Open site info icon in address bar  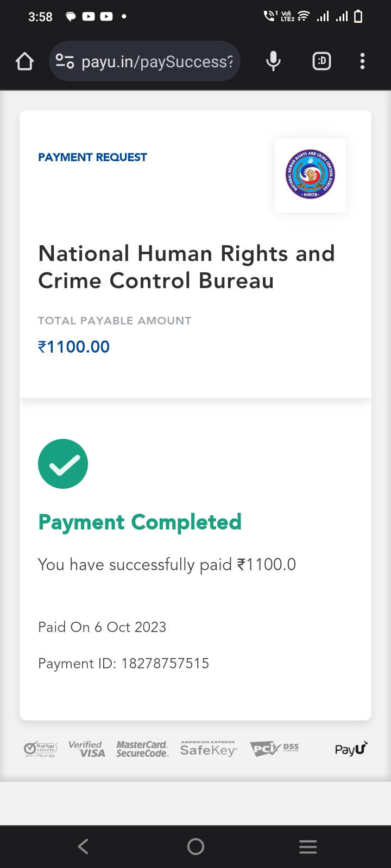click(65, 62)
